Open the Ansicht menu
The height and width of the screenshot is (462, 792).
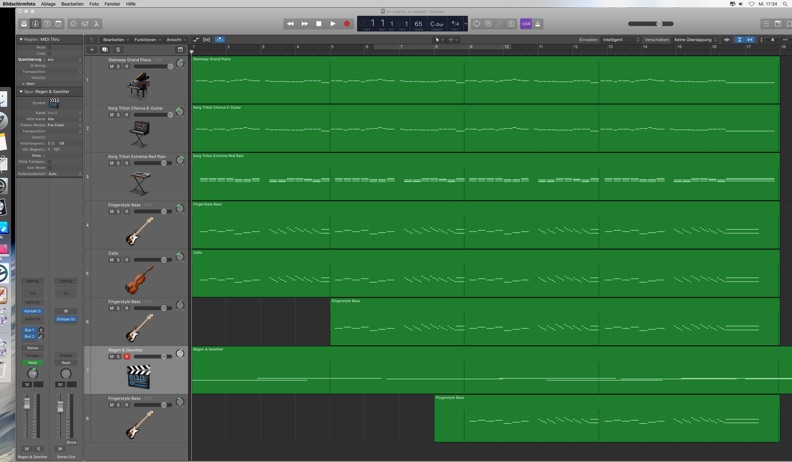176,39
